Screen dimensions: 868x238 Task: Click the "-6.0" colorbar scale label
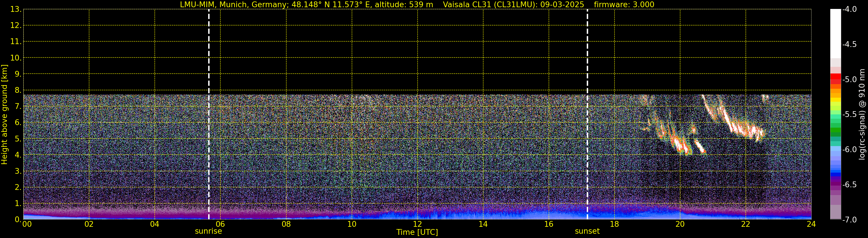849,149
